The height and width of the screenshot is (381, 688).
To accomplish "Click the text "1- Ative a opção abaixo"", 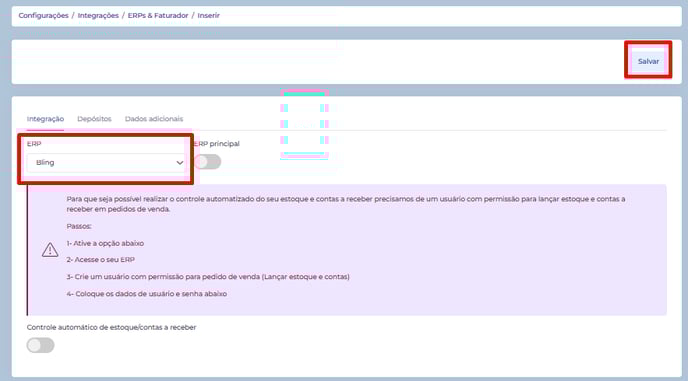I will pyautogui.click(x=105, y=243).
